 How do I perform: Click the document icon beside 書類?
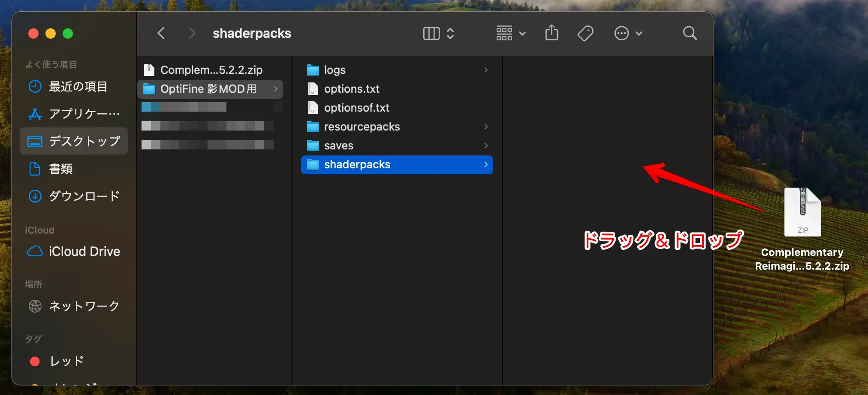[x=35, y=169]
